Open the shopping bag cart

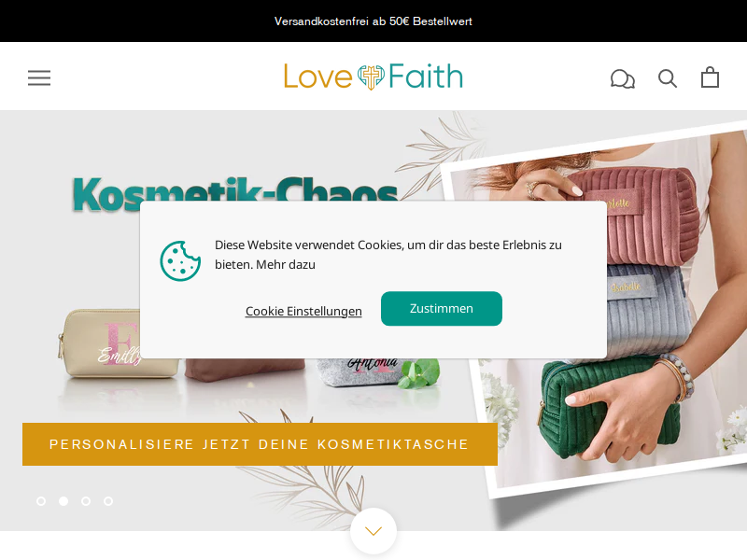pos(710,77)
